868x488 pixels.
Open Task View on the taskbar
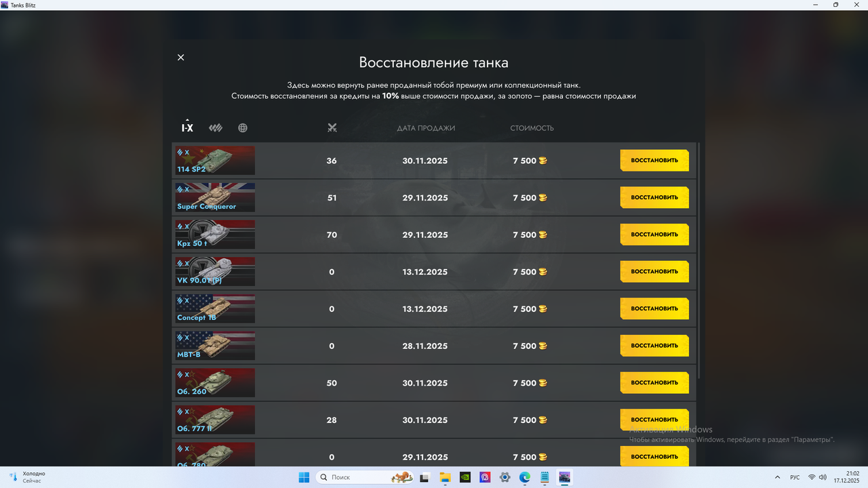tap(425, 477)
